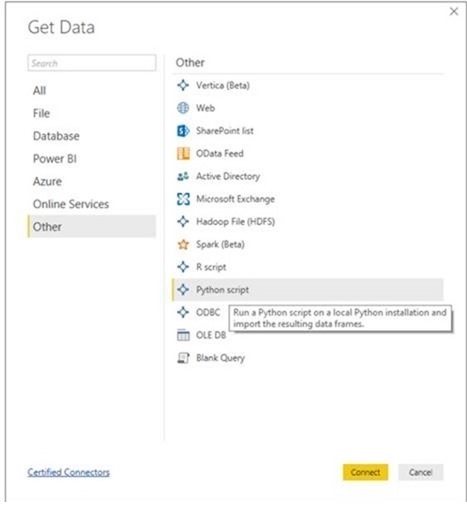Click the Web globe icon
Image resolution: width=467 pixels, height=505 pixels.
(183, 108)
